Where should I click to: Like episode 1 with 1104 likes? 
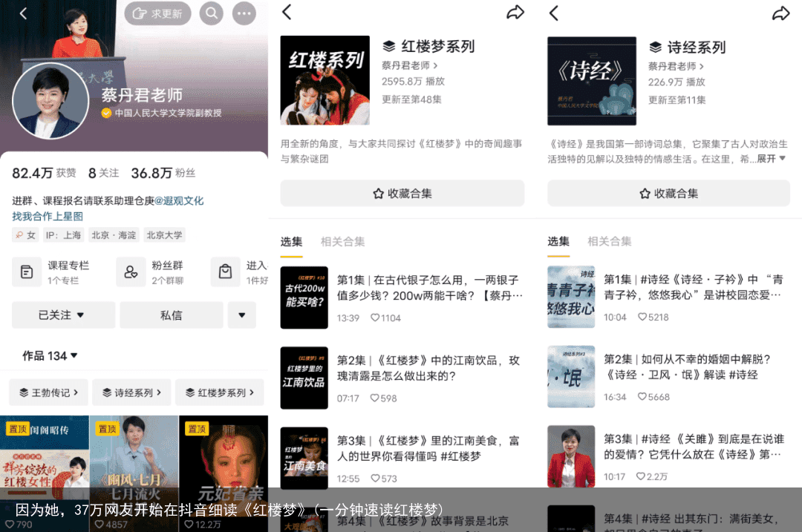(x=385, y=318)
